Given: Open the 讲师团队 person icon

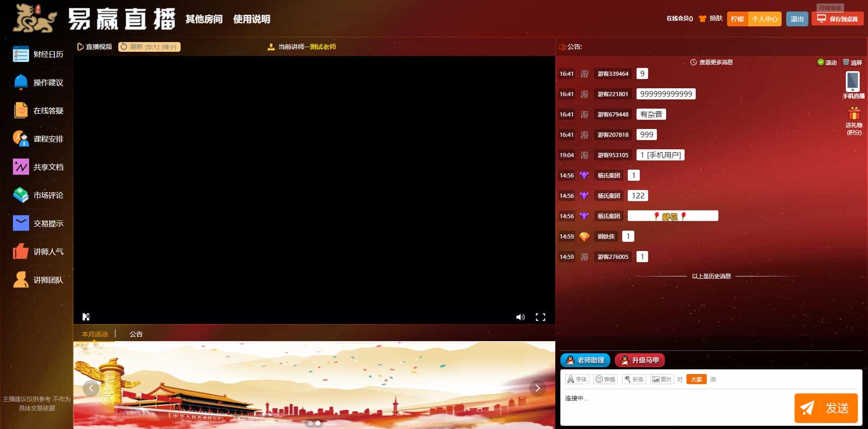Looking at the screenshot, I should [x=21, y=280].
